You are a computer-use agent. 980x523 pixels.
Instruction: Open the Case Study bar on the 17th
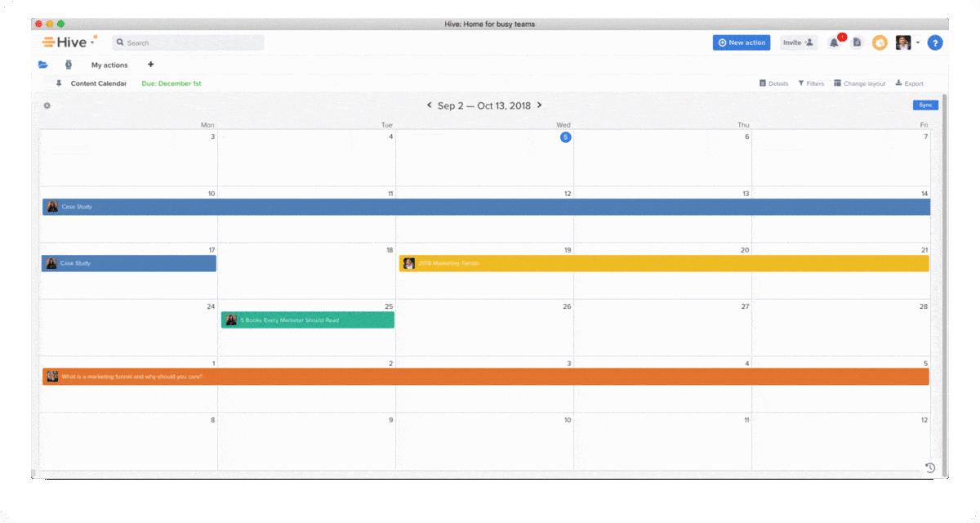(129, 263)
